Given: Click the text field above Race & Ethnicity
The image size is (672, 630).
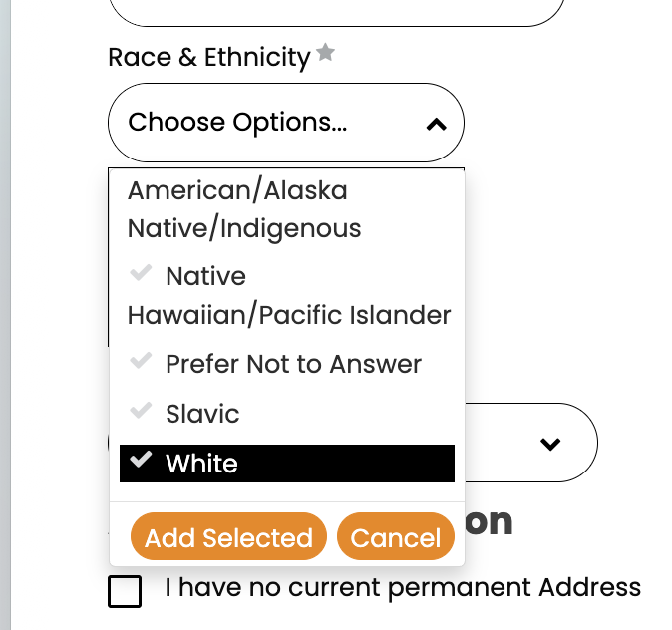Looking at the screenshot, I should [x=337, y=12].
